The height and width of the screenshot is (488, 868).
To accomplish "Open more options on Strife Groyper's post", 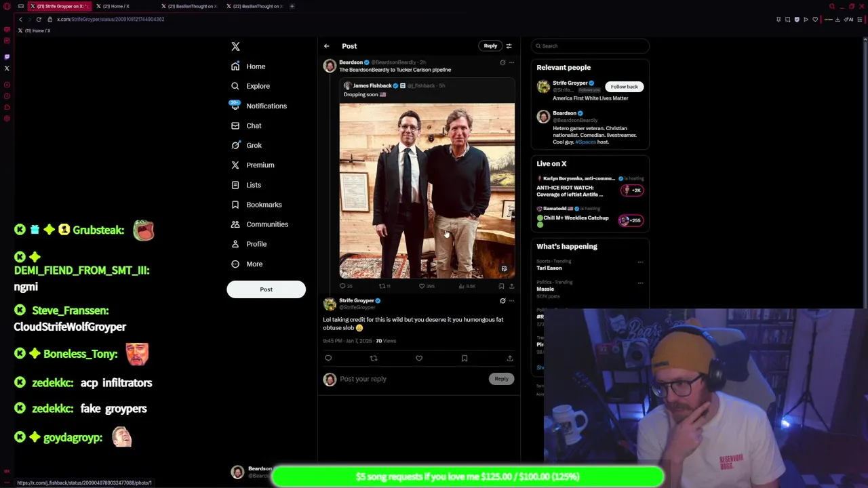I will 512,301.
